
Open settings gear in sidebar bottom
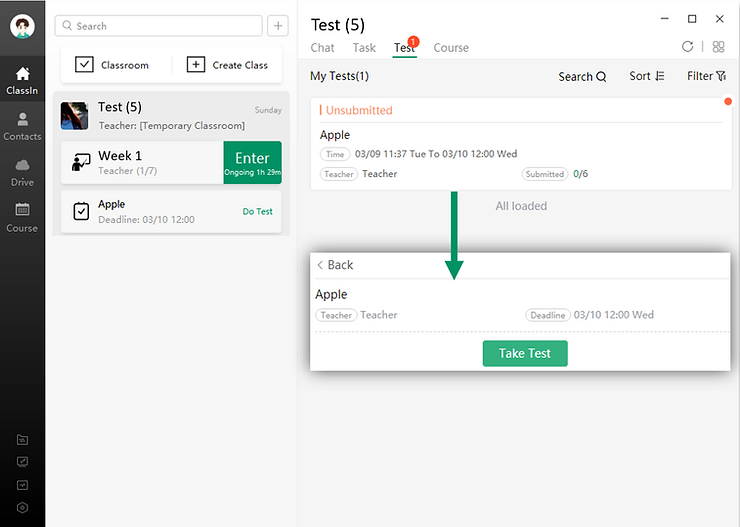click(22, 507)
